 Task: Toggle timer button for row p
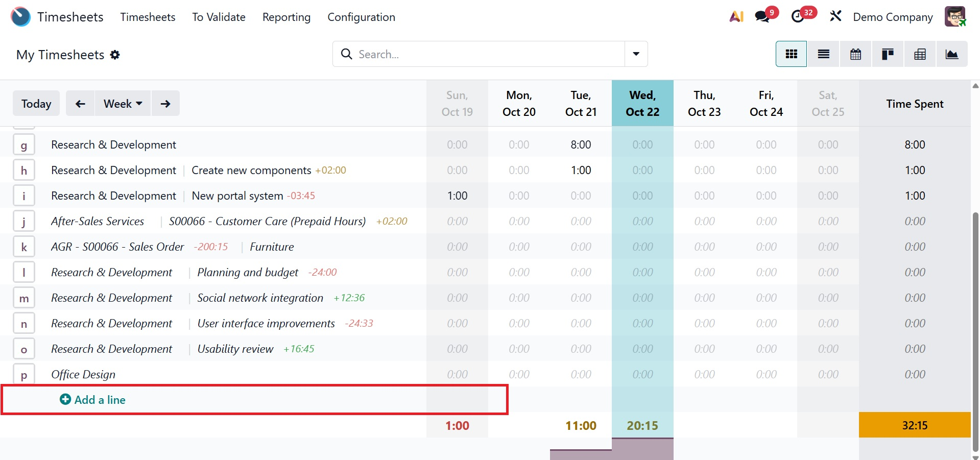point(24,375)
